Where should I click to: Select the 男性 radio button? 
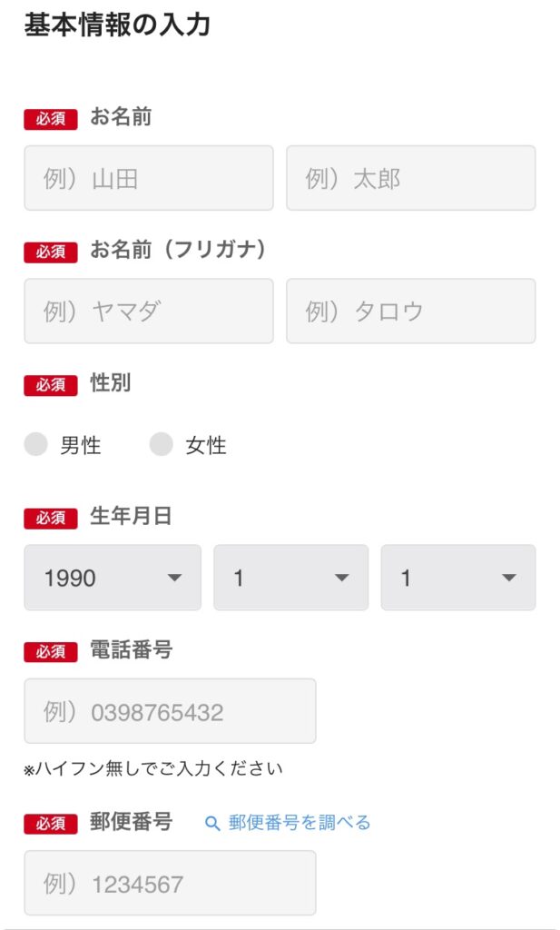pos(35,445)
